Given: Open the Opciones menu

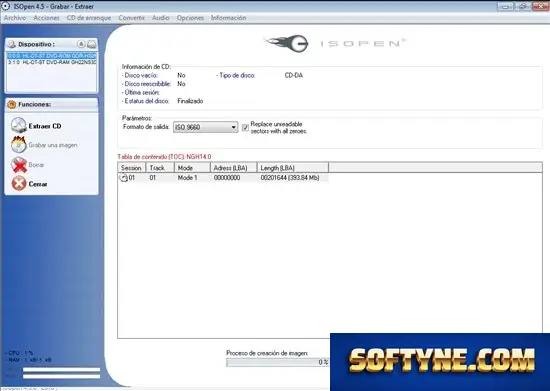Looking at the screenshot, I should click(x=190, y=18).
